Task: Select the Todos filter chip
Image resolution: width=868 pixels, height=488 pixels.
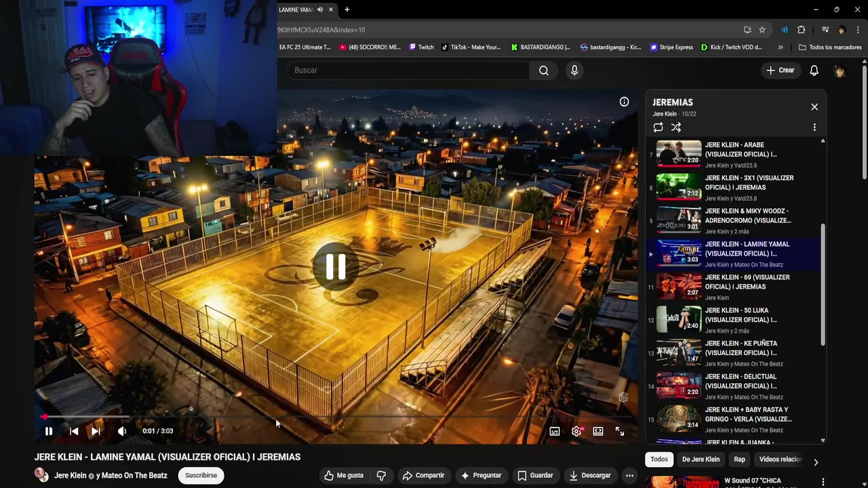Action: tap(659, 460)
